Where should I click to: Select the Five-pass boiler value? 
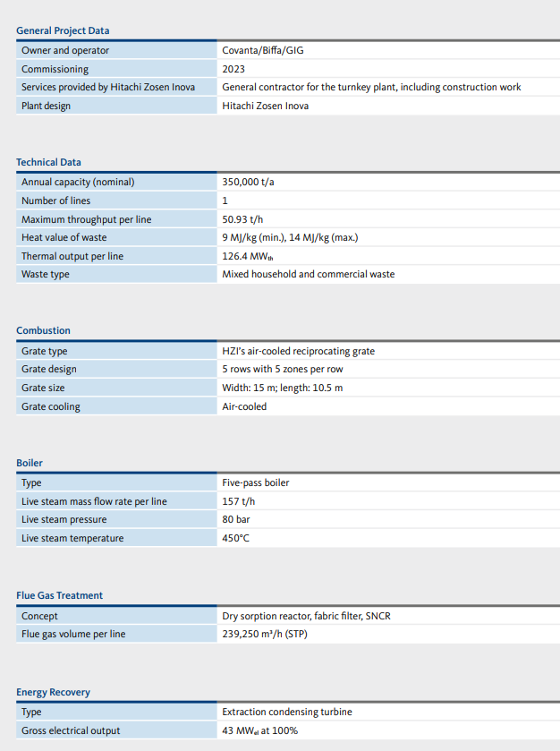pos(255,482)
